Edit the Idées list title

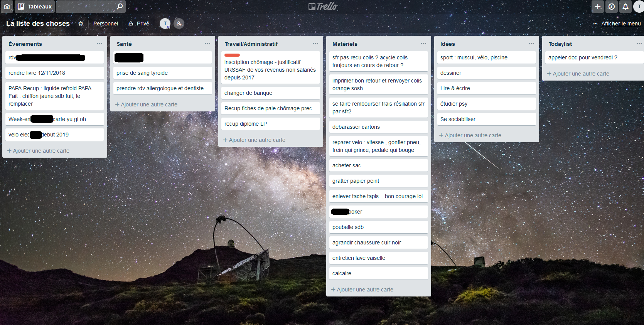point(448,44)
